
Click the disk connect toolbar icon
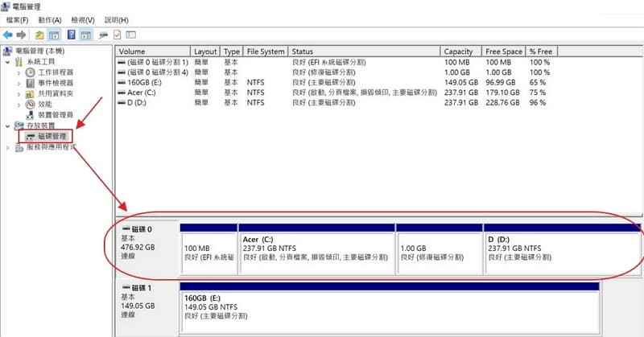point(104,35)
